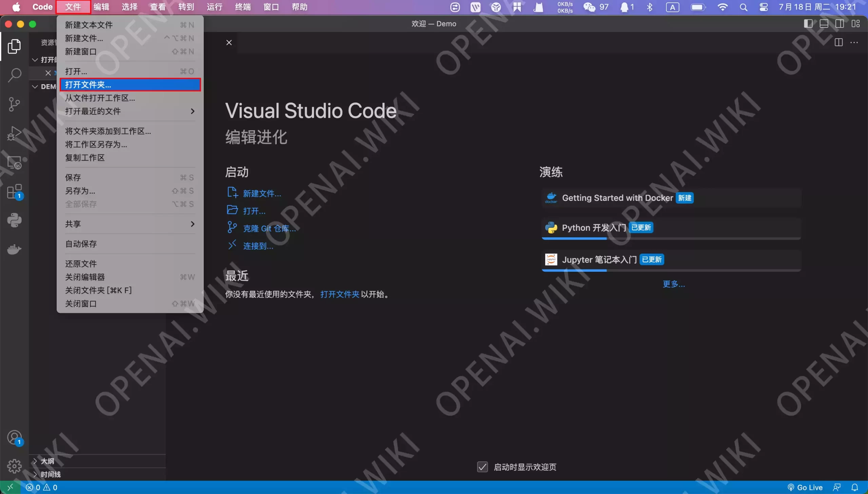
Task: Open the Explorer sidebar icon
Action: (x=14, y=46)
